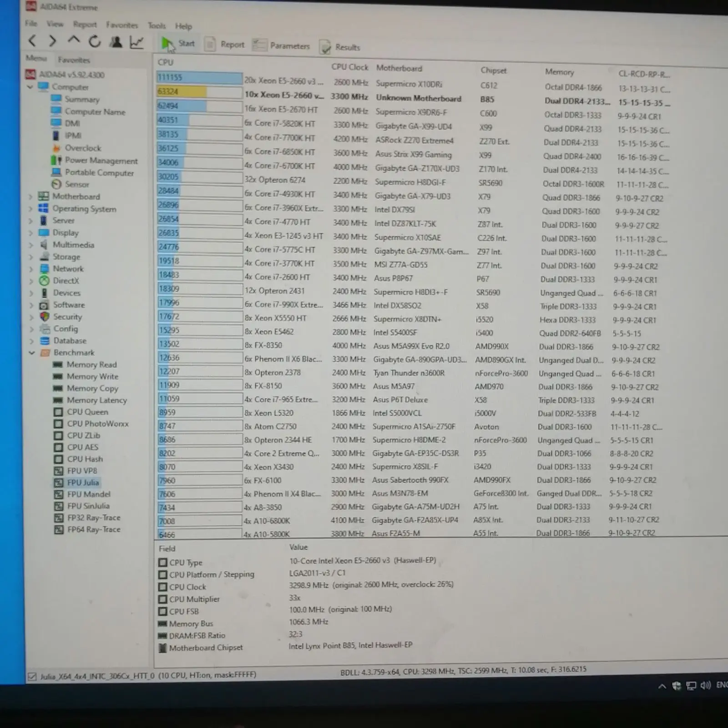Click the Refresh toolbar icon
728x728 pixels.
coord(95,42)
